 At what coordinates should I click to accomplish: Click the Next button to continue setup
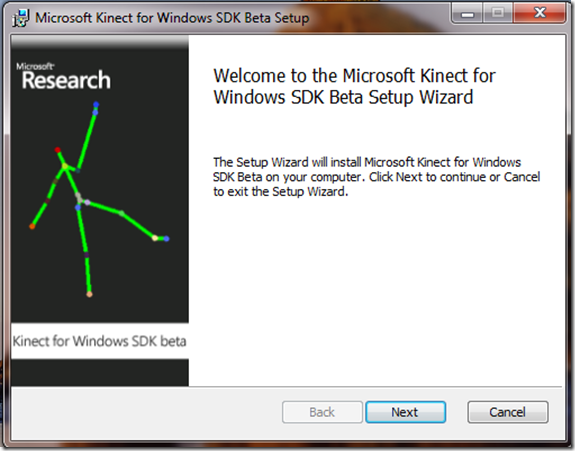pos(406,412)
